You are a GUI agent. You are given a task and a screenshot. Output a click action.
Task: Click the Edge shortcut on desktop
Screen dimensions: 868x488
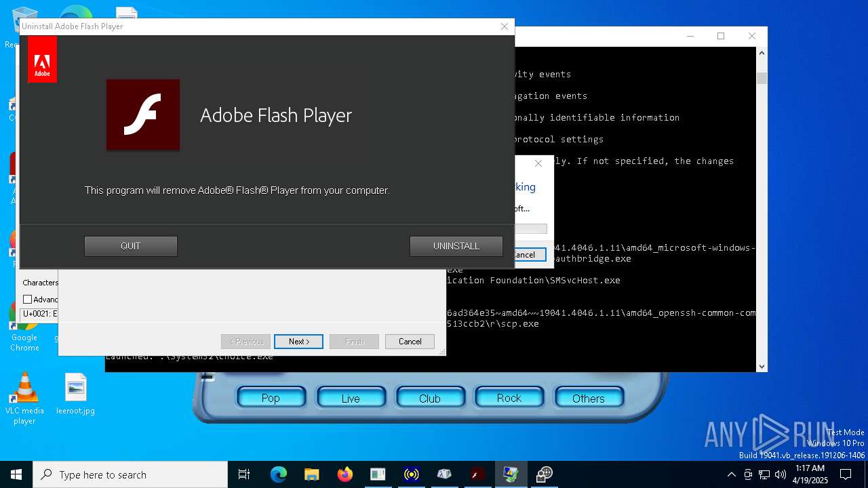click(76, 12)
